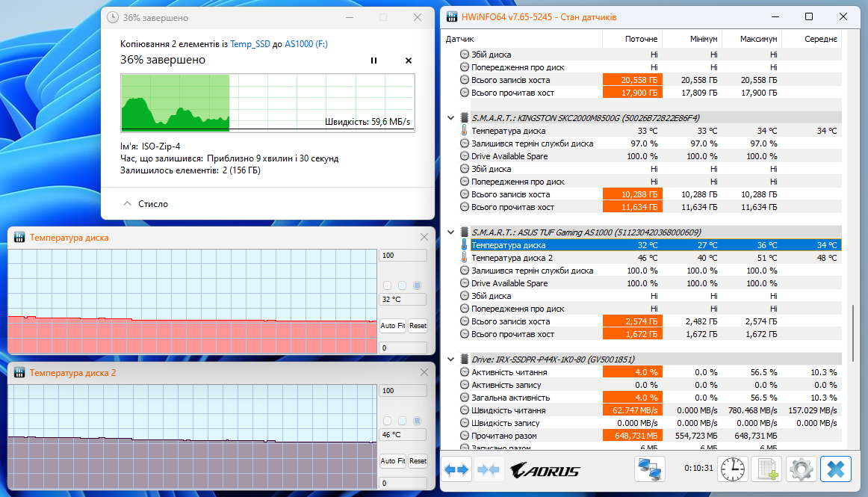Toggle second checkbox in Температура диска 2 graph
Screen dimensions: 868x497
403,421
